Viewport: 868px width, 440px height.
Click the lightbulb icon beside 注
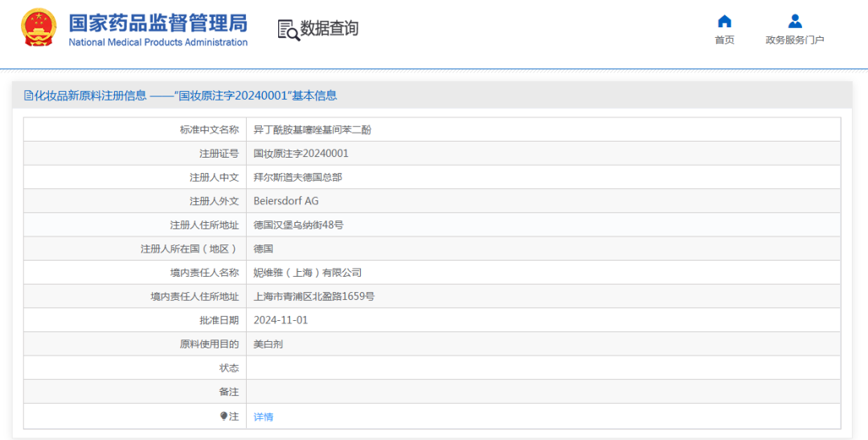[224, 416]
